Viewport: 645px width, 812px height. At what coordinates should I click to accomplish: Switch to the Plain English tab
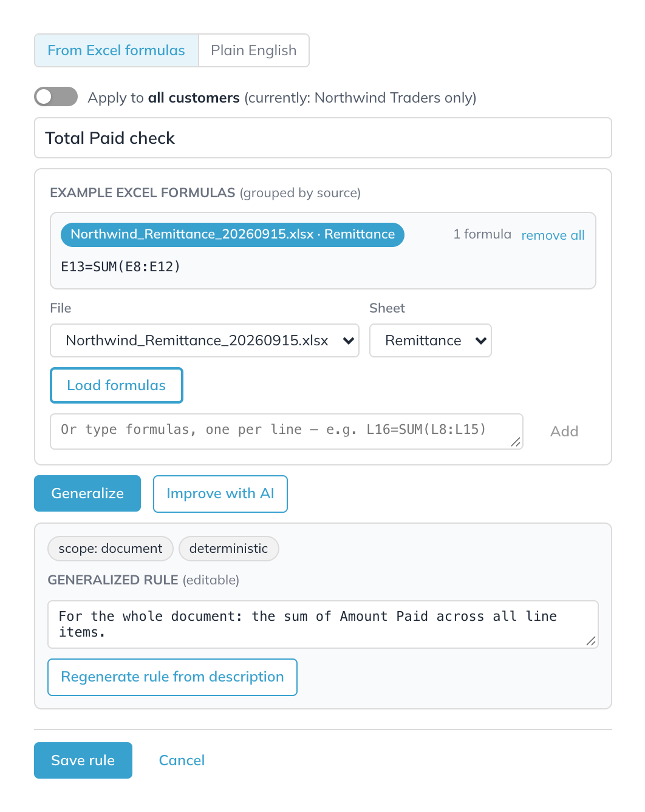(254, 50)
